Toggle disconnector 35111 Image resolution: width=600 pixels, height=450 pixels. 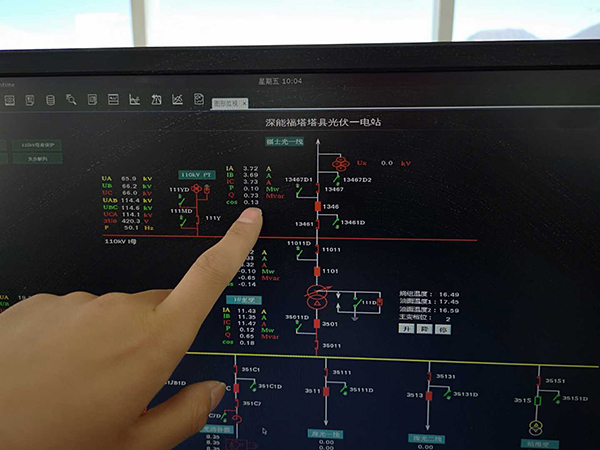(x=326, y=373)
